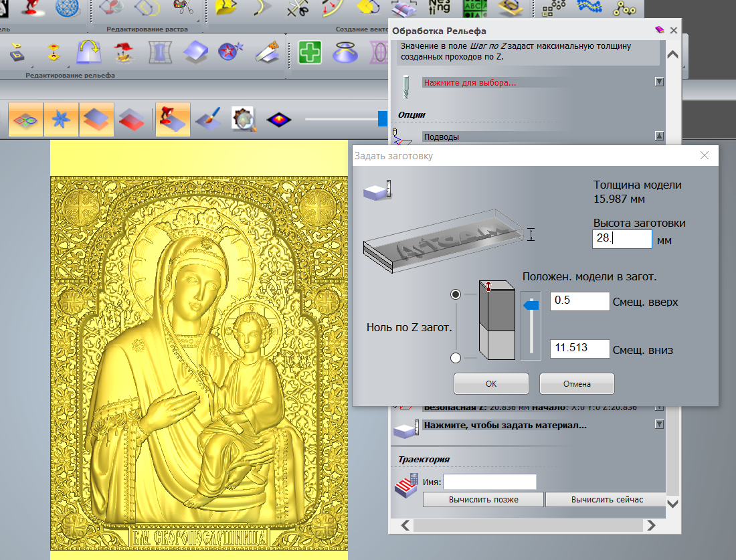Toggle the vector shapes visibility button in view toolbar
The width and height of the screenshot is (736, 560).
[26, 119]
